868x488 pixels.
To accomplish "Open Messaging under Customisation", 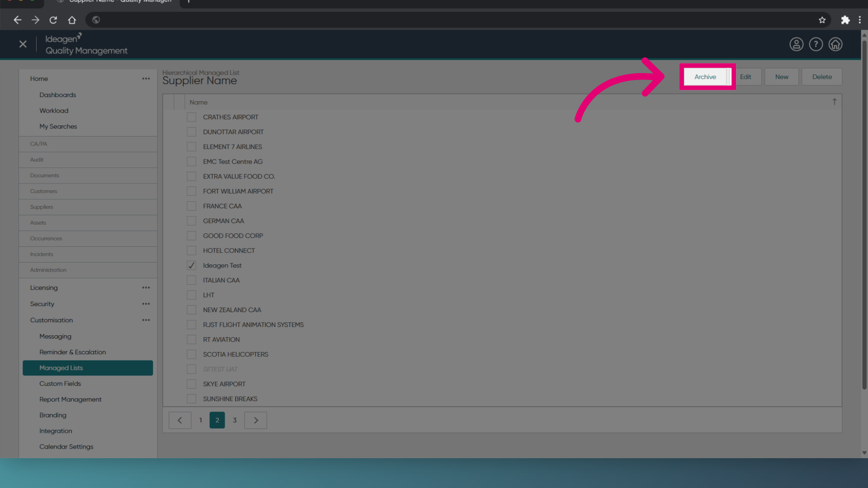I will click(55, 337).
